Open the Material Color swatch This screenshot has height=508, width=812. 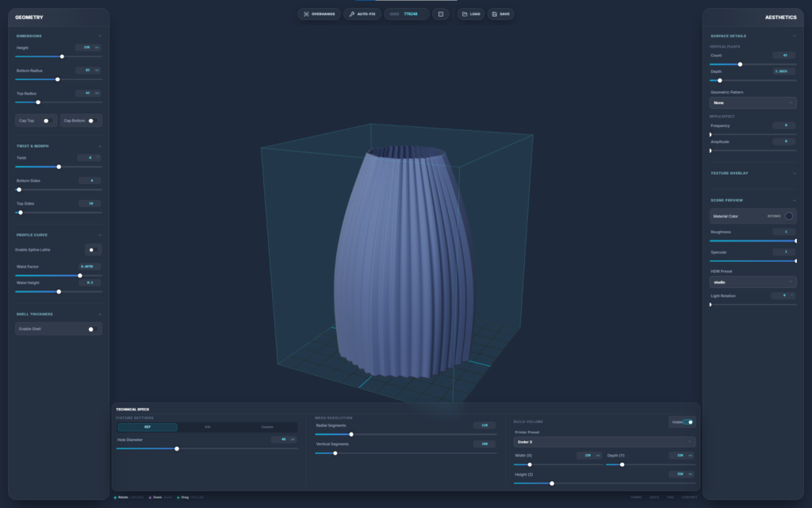[x=788, y=216]
